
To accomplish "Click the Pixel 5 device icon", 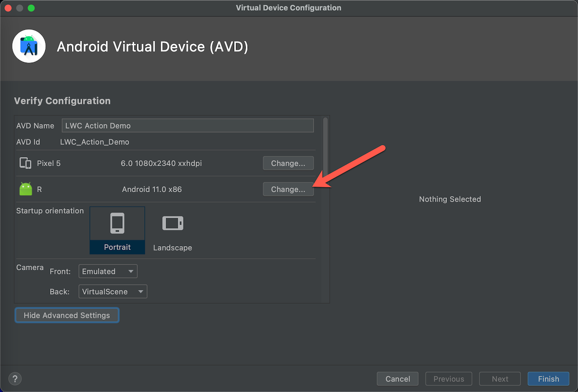I will (25, 163).
